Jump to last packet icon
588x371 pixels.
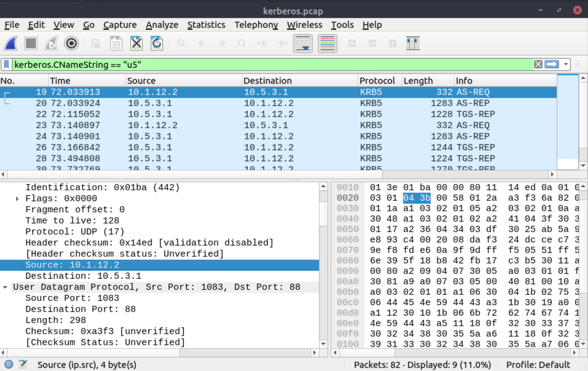[x=283, y=43]
